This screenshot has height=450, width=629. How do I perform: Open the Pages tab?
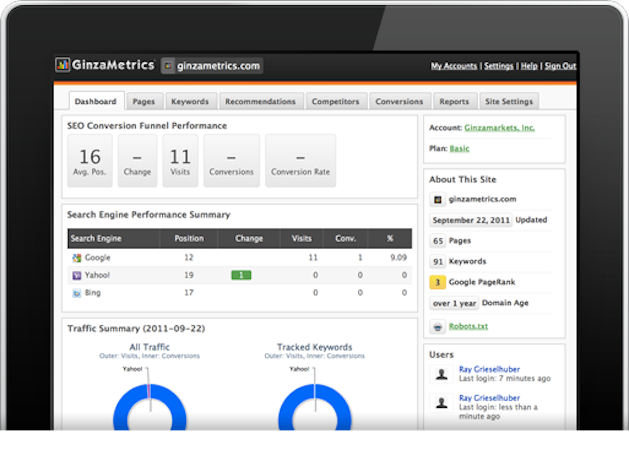click(144, 101)
